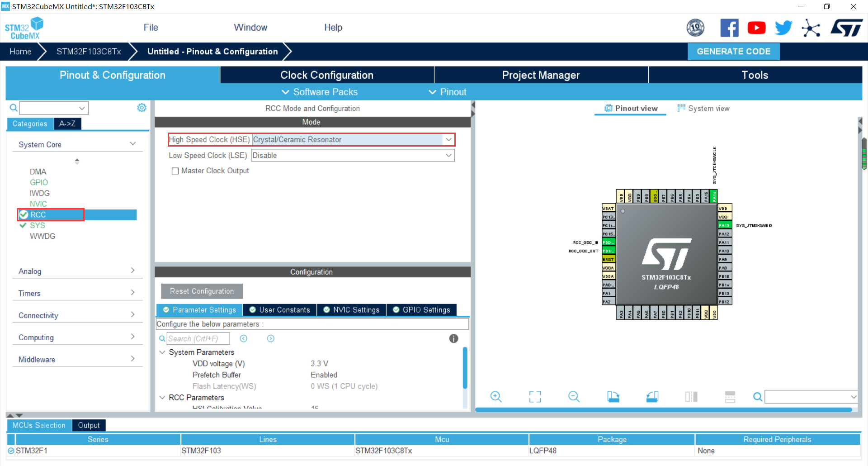The height and width of the screenshot is (466, 868).
Task: Open the STM32CubeMX YouTube channel
Action: (756, 28)
